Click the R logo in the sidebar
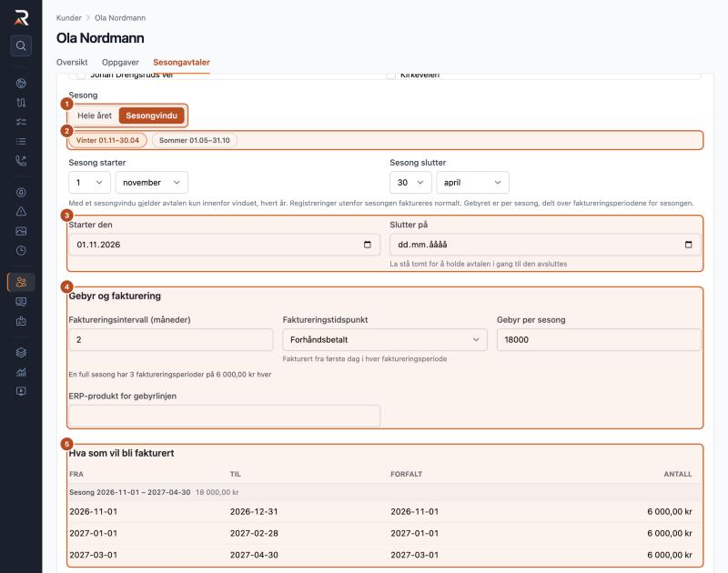 21,17
